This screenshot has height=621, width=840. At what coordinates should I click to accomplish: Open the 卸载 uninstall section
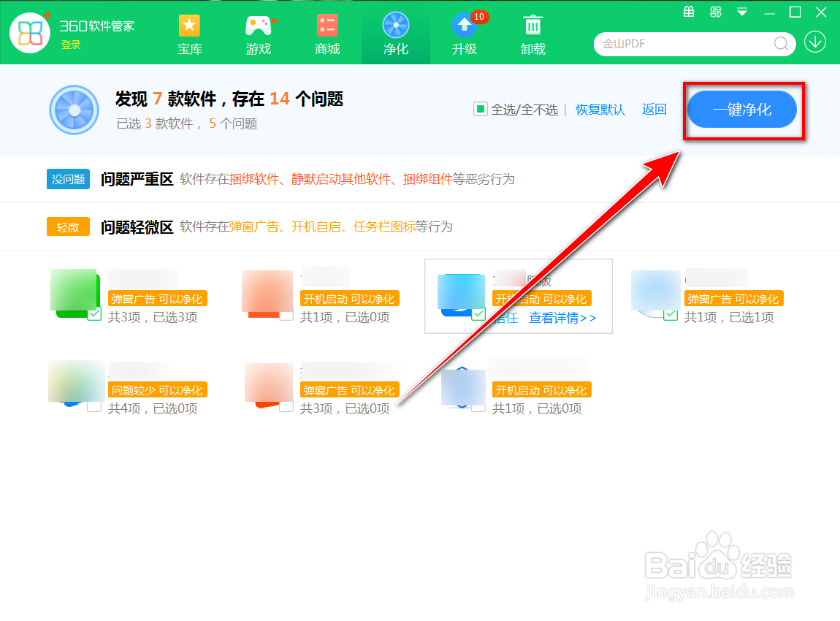[x=532, y=33]
